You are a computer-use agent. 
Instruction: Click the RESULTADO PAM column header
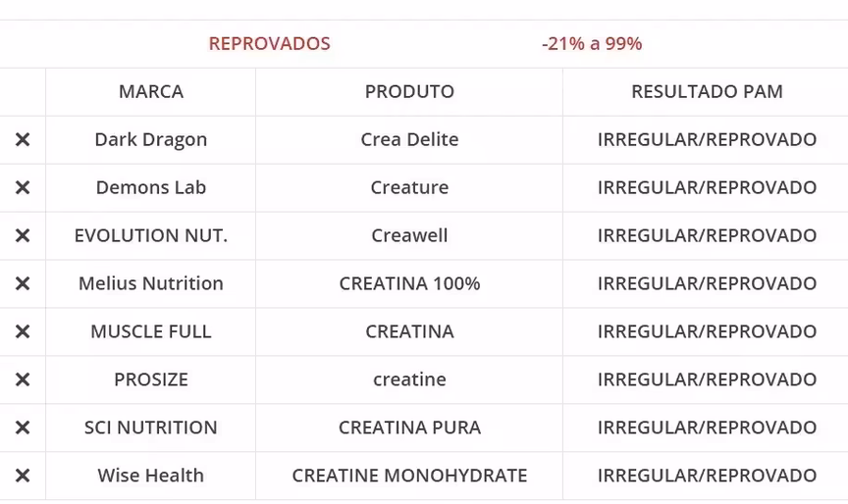[x=707, y=92]
